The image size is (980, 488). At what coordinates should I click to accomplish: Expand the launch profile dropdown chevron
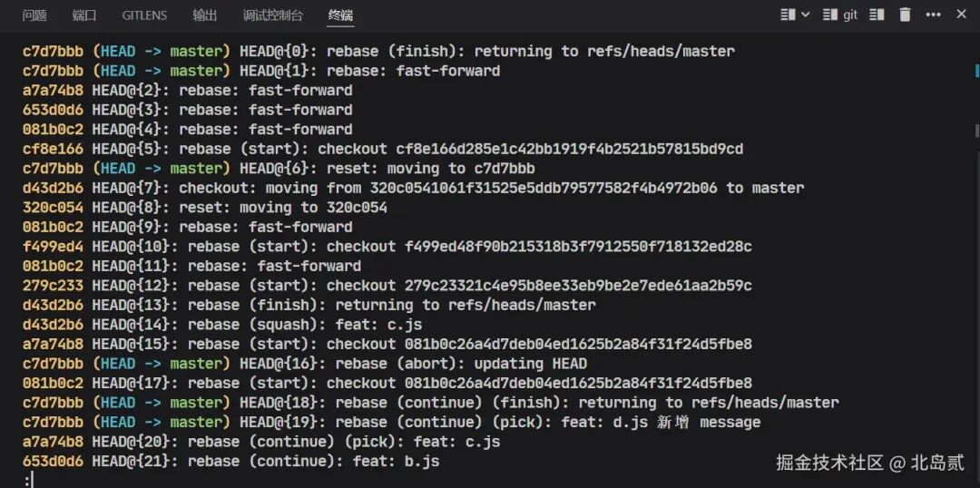[805, 15]
